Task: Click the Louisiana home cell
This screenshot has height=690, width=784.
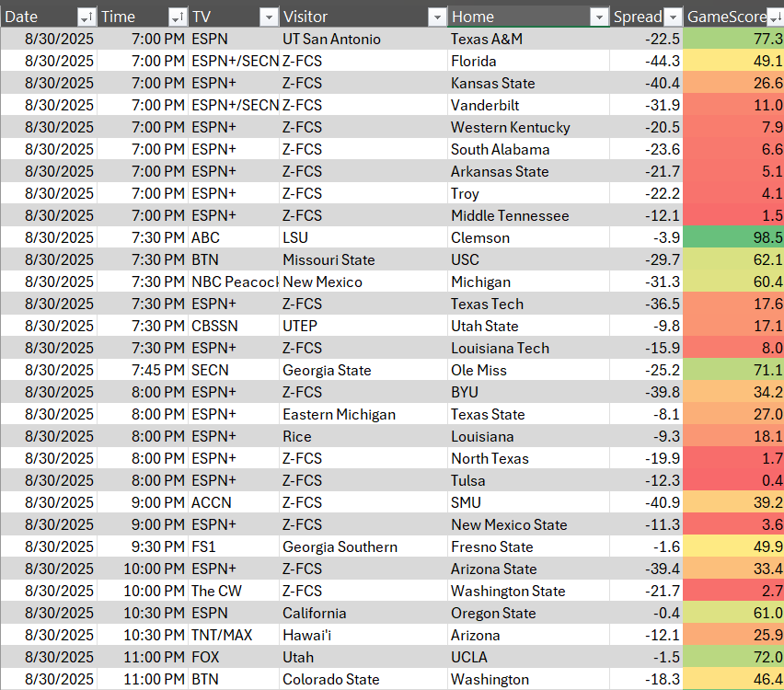Action: [528, 436]
